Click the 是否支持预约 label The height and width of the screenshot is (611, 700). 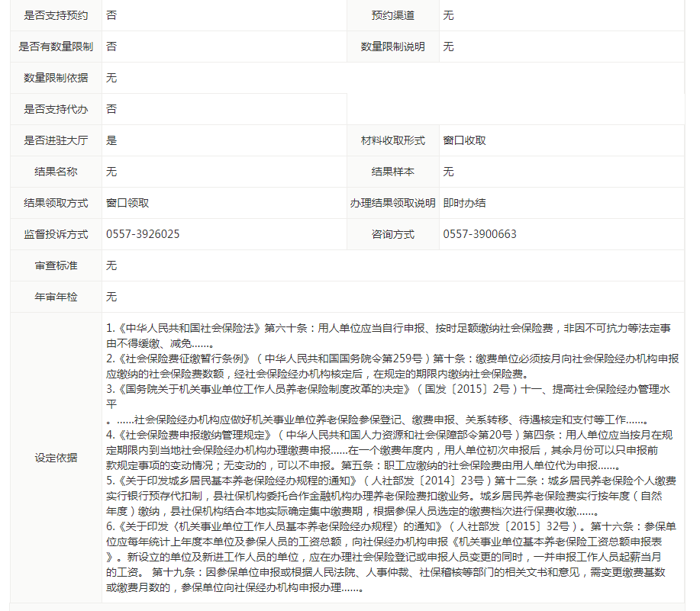56,15
